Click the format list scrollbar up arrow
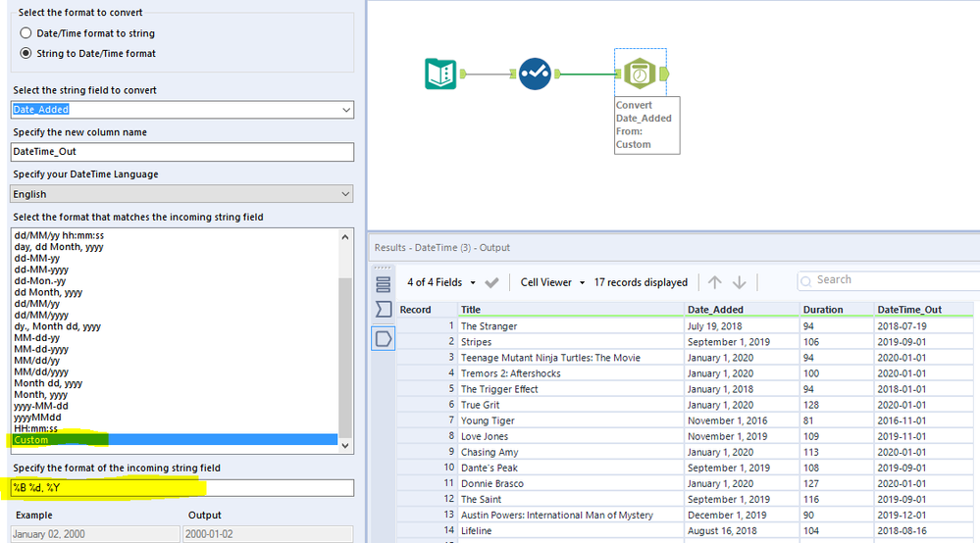 click(x=345, y=236)
